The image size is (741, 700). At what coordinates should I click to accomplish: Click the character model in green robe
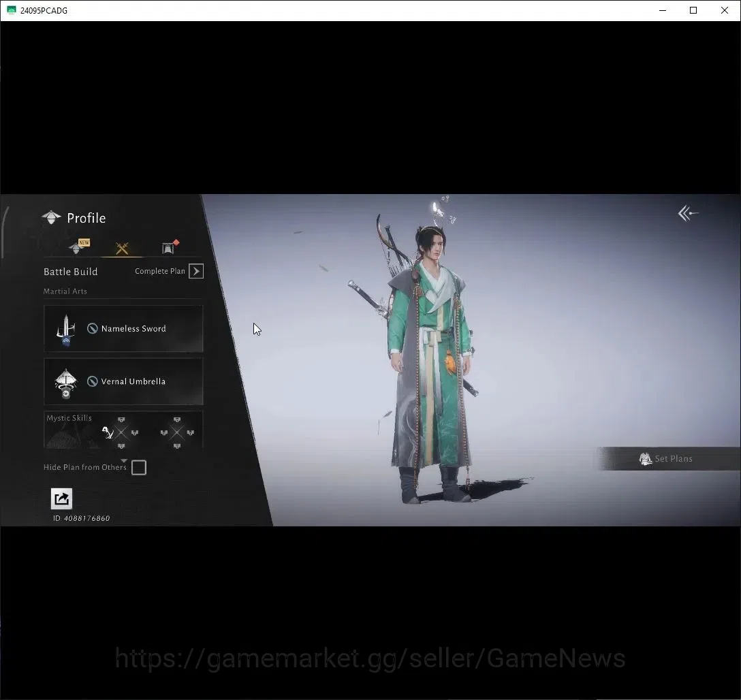[428, 359]
